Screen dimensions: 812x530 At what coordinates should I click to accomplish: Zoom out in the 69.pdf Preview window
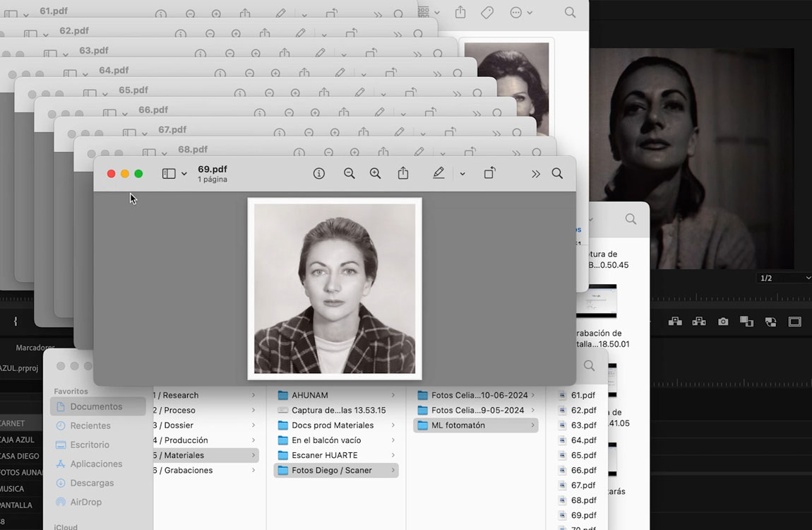coord(349,174)
